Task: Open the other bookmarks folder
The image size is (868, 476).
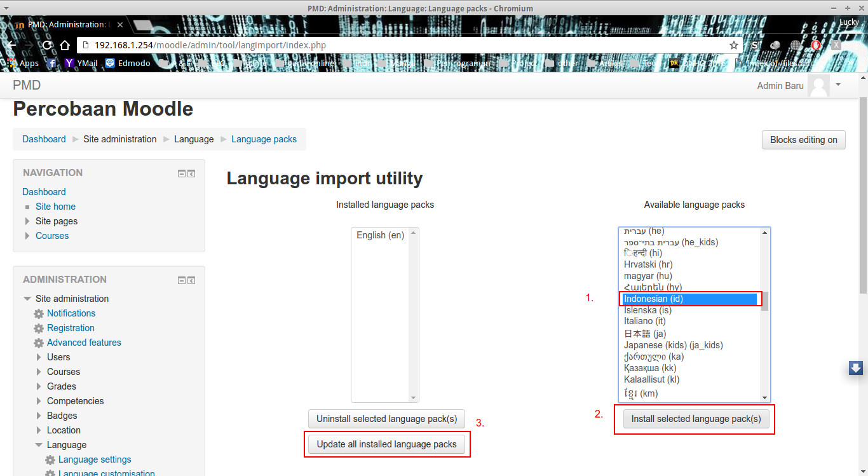Action: pyautogui.click(x=562, y=63)
